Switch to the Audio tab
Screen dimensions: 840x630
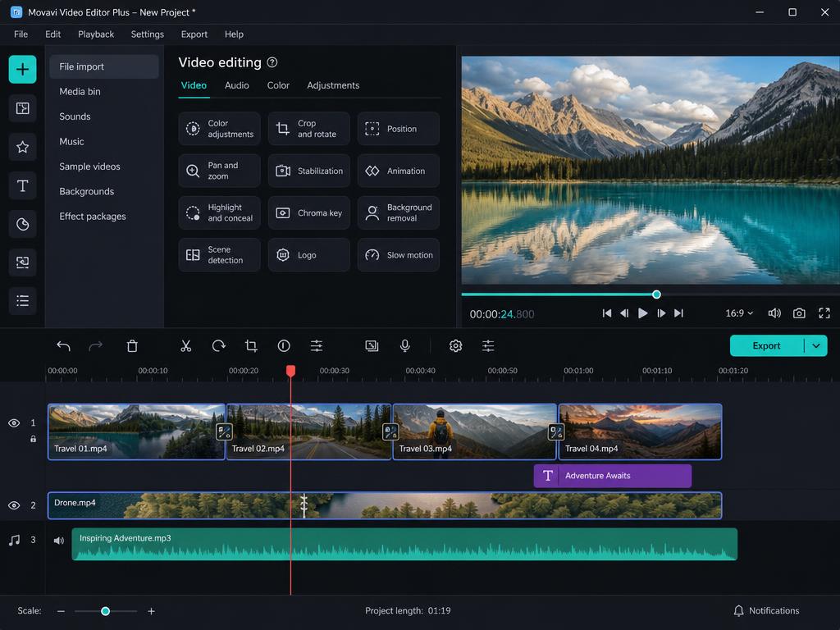coord(237,85)
